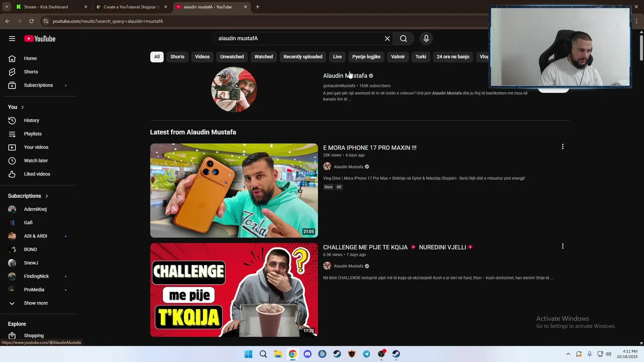Image resolution: width=644 pixels, height=362 pixels.
Task: View site information icon in address bar
Action: [x=46, y=21]
